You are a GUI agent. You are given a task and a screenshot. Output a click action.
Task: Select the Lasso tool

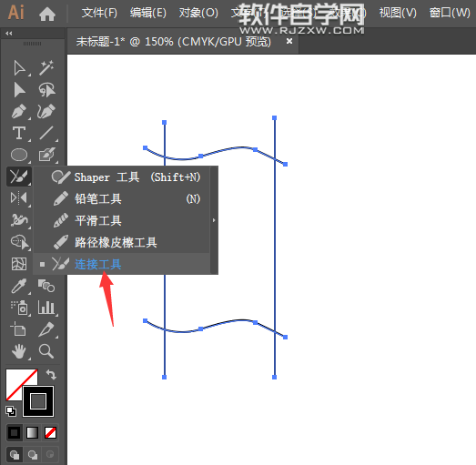tap(46, 90)
